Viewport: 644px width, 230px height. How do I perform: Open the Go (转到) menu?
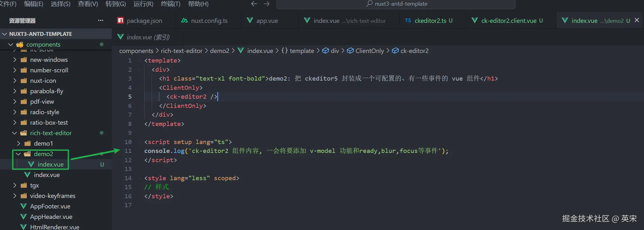click(116, 4)
